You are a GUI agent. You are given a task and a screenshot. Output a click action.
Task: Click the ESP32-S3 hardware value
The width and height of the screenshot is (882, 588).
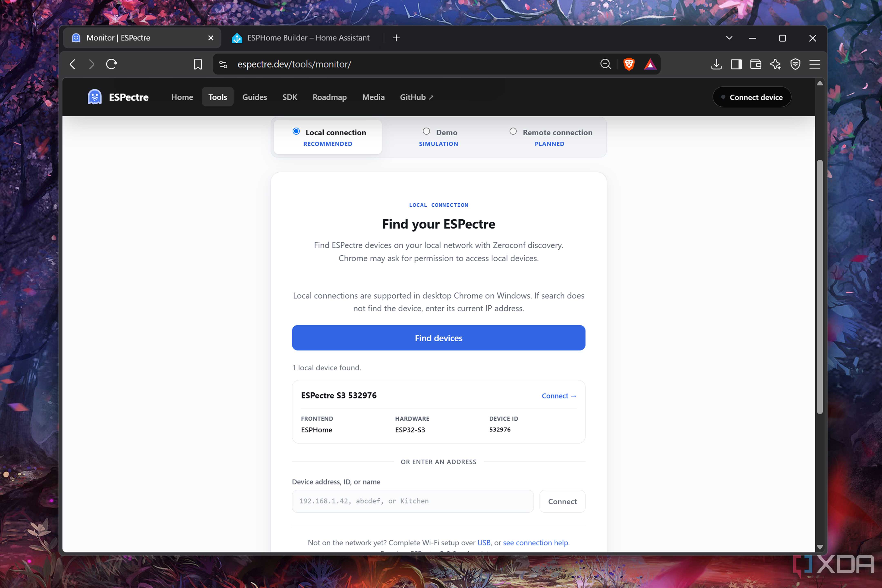[410, 430]
